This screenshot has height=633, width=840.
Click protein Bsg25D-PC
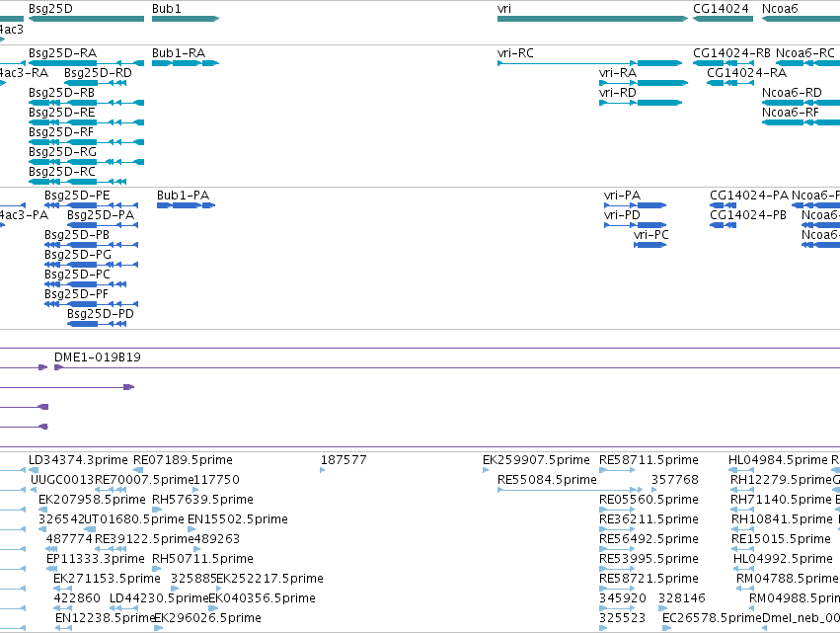(x=85, y=284)
